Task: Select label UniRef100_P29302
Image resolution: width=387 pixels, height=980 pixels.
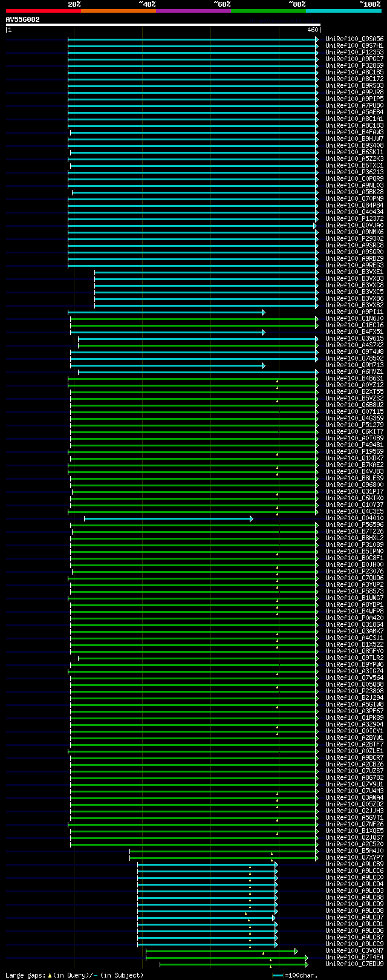Action: pos(354,238)
